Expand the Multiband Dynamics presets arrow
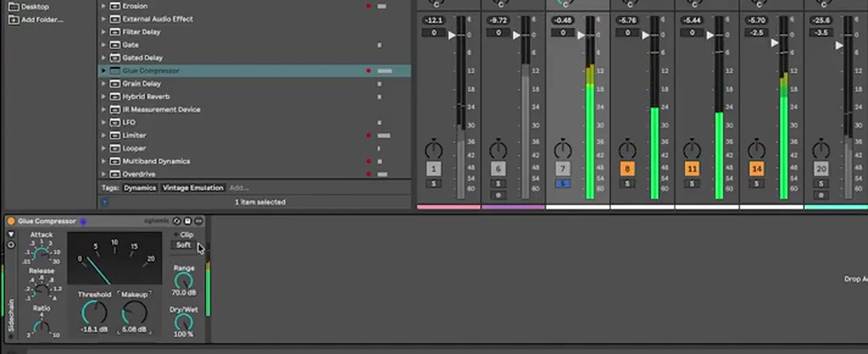Viewport: 868px width, 354px height. (104, 161)
